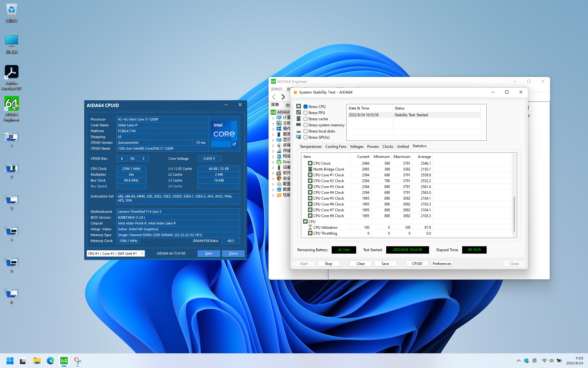
Task: Launch Adobe Acrobat DC from desktop
Action: [x=12, y=77]
